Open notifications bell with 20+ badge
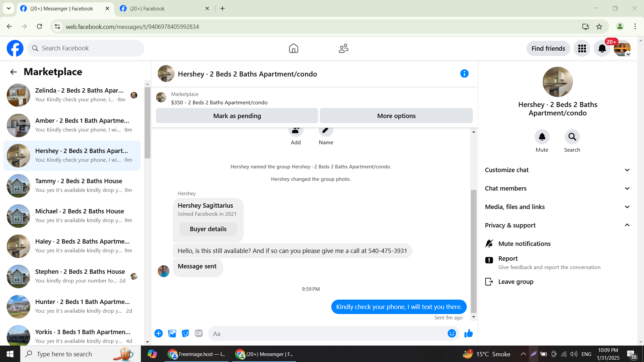Viewport: 644px width, 362px height. [602, 48]
